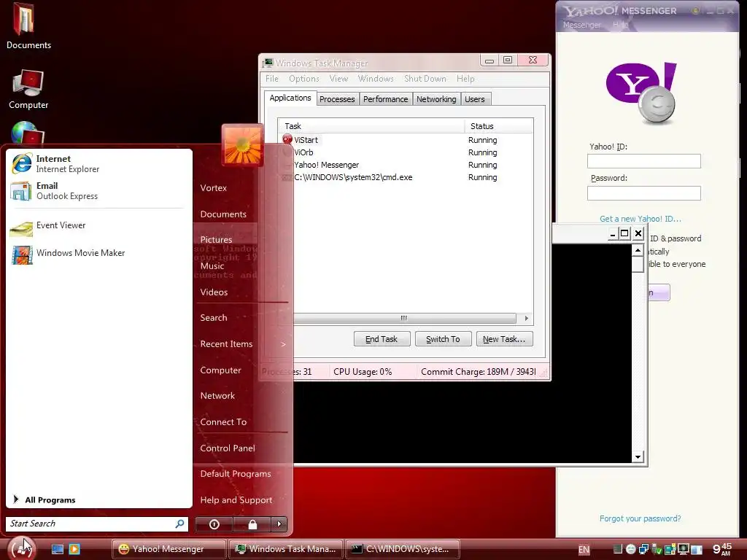Click the lock button in start menu
The image size is (747, 560).
(252, 524)
